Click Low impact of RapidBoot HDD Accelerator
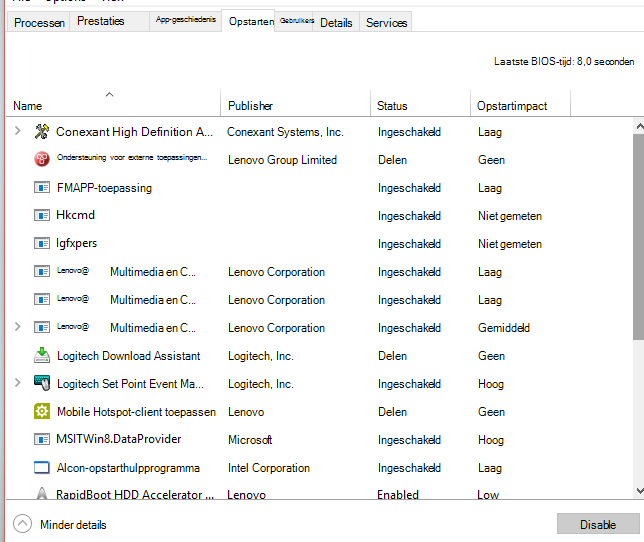 click(x=488, y=494)
